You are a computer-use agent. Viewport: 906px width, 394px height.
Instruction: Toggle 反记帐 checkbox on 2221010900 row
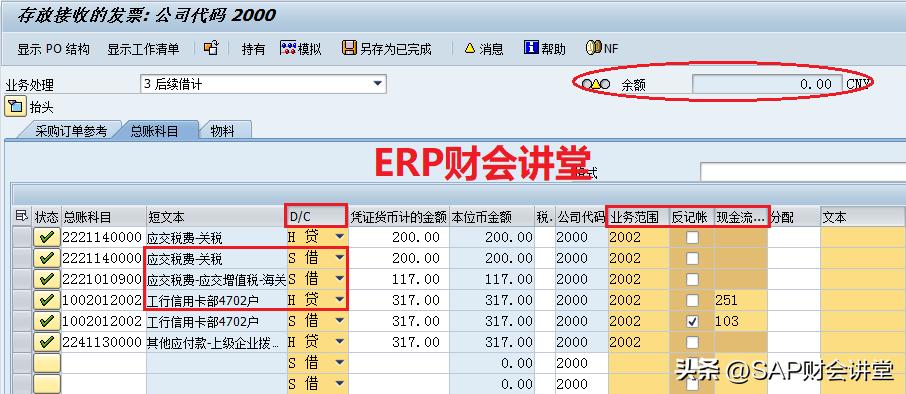coord(692,279)
